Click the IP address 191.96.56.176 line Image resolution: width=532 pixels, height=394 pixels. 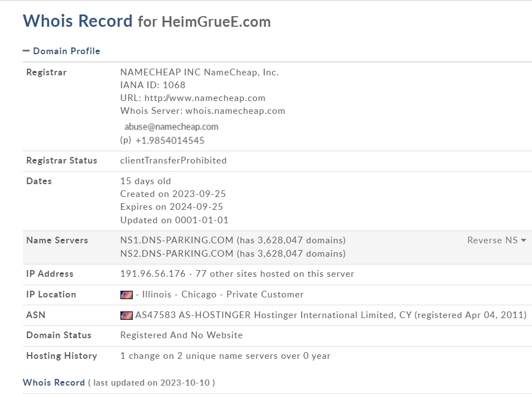click(x=237, y=274)
